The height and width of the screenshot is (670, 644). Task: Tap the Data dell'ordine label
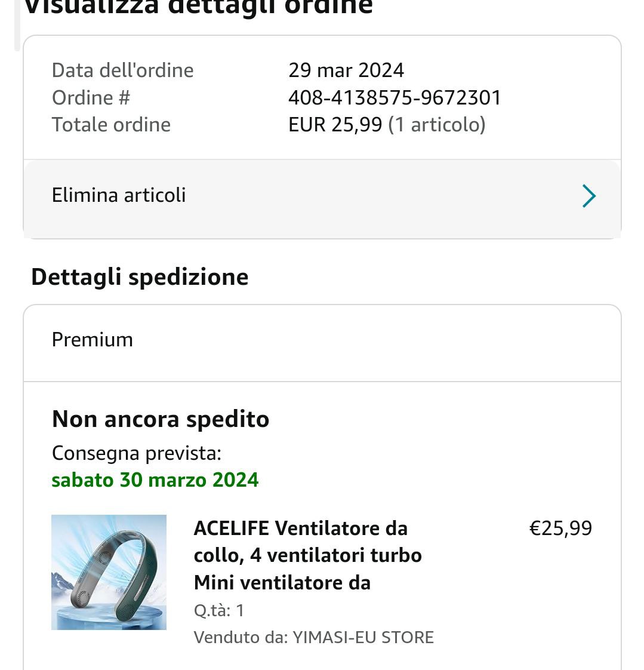(123, 70)
